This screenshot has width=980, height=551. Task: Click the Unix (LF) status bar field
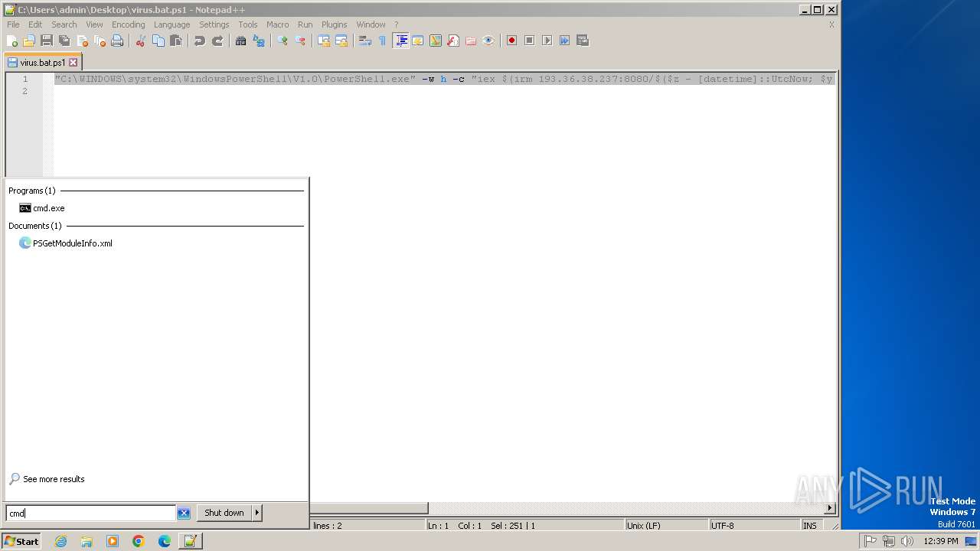(x=665, y=526)
